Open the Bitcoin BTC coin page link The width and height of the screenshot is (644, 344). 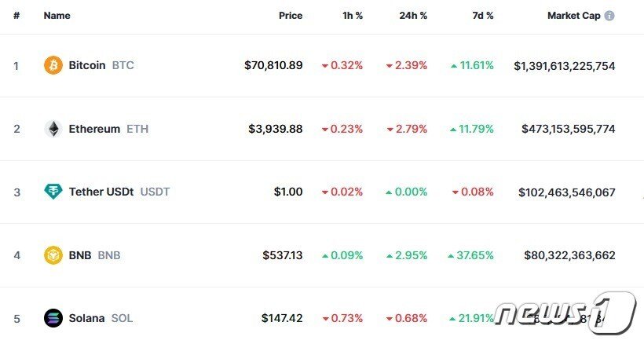click(x=101, y=65)
